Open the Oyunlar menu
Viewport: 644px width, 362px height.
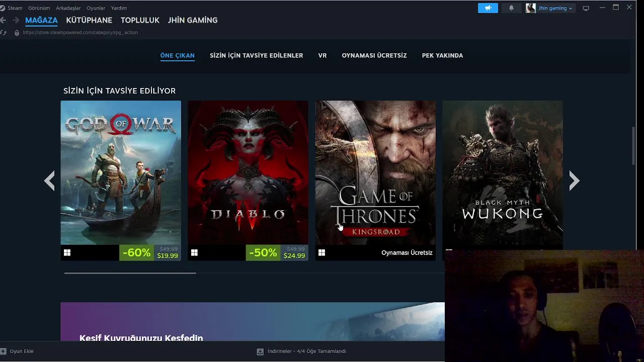96,8
